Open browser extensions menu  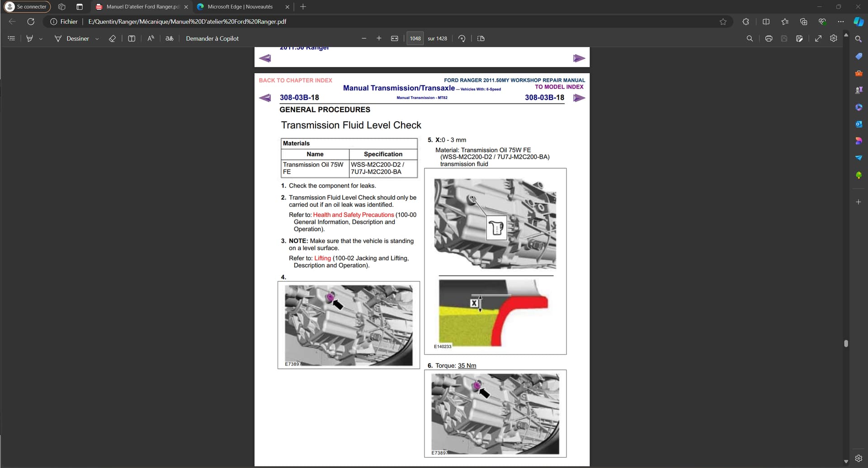click(746, 21)
